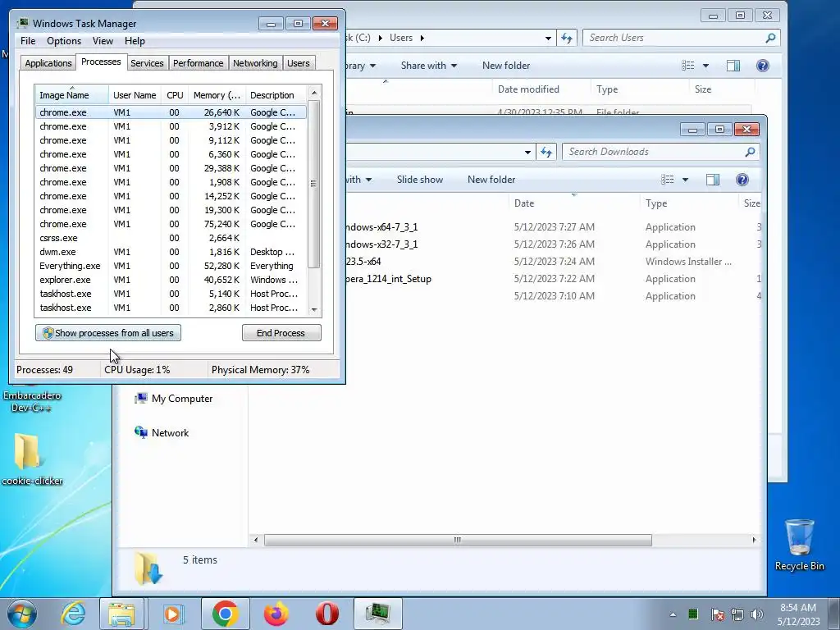Open Firefox from taskbar

pos(276,614)
